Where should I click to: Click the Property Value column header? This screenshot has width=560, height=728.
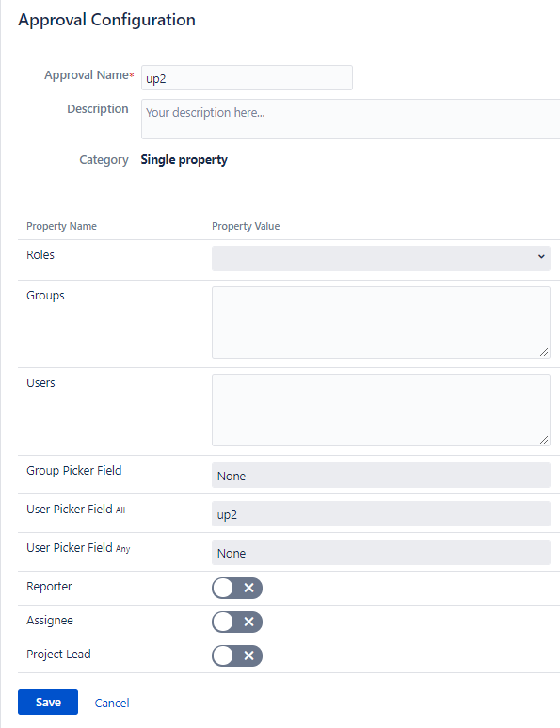click(246, 226)
